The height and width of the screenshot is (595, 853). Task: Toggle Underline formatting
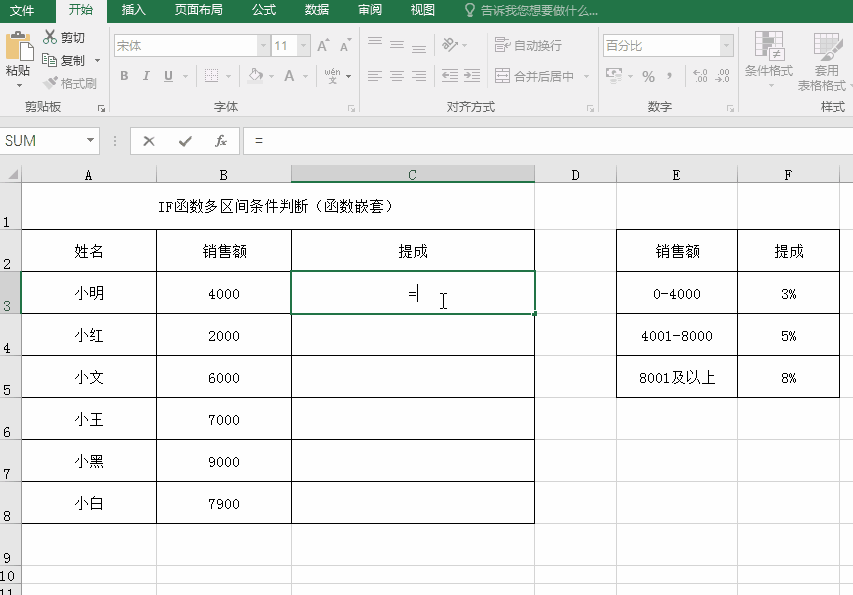(168, 76)
